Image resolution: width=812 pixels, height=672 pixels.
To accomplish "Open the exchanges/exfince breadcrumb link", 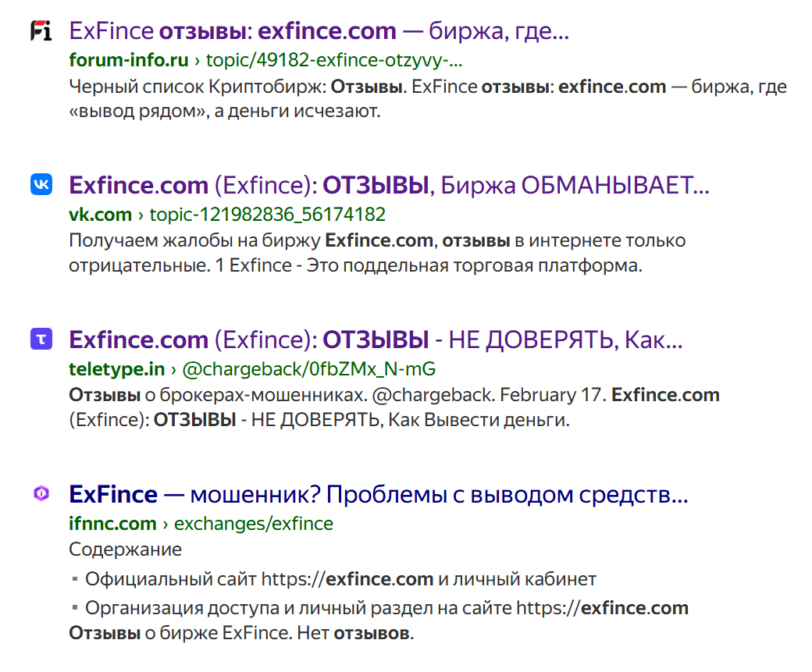I will [253, 523].
